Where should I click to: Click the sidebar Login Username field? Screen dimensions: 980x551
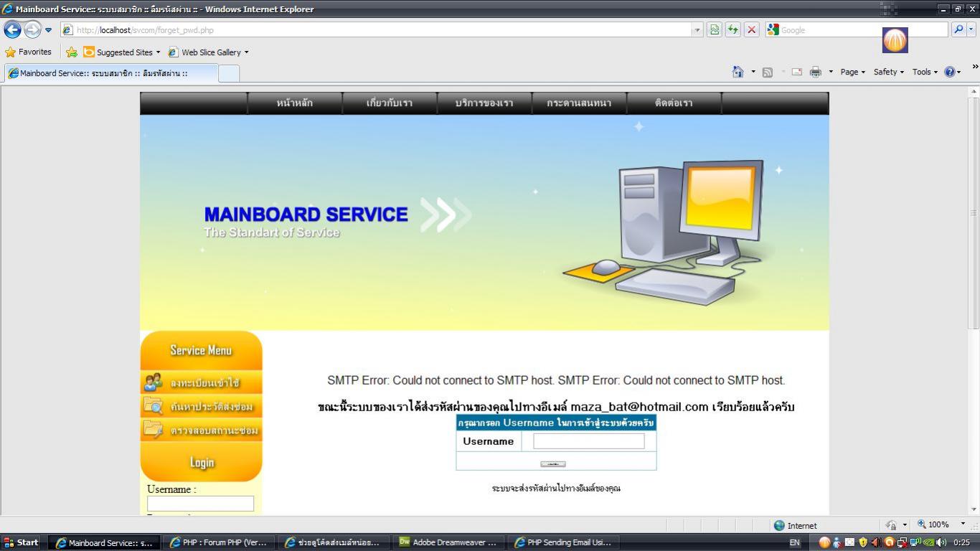coord(200,504)
